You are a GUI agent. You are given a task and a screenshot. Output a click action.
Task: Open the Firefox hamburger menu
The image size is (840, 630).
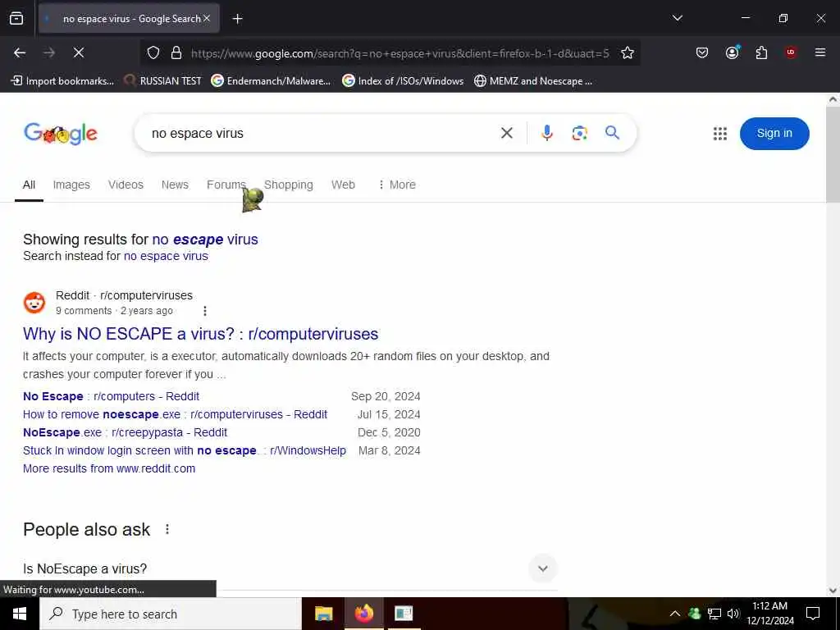820,52
